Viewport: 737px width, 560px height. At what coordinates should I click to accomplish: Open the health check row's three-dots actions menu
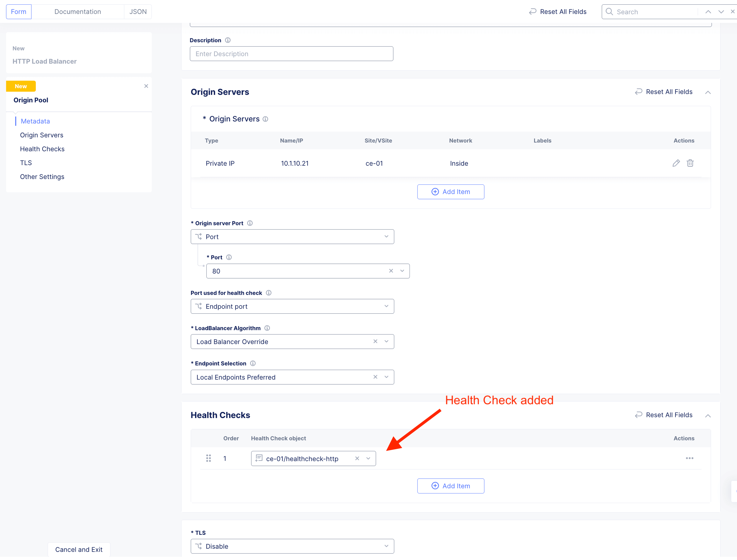tap(689, 458)
